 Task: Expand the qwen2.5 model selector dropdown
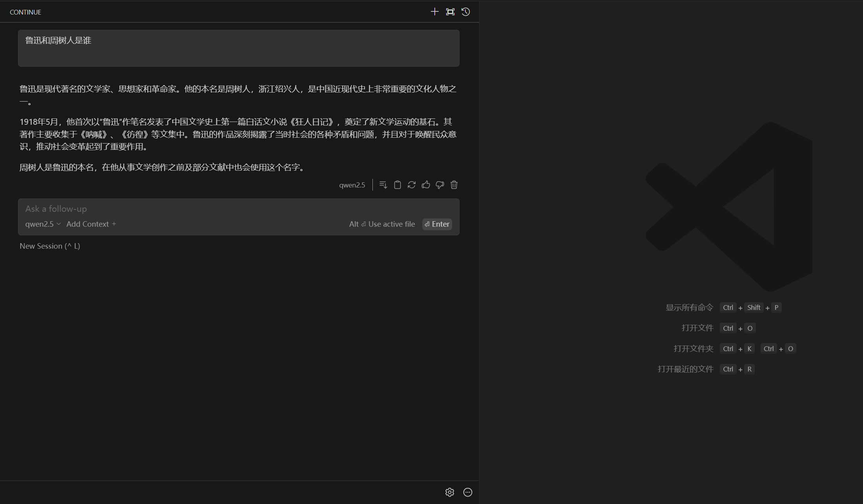[43, 224]
